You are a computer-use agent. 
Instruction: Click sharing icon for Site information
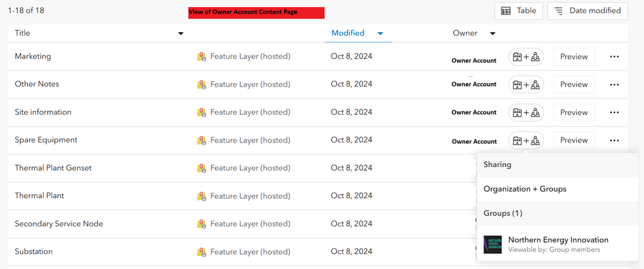tap(526, 112)
